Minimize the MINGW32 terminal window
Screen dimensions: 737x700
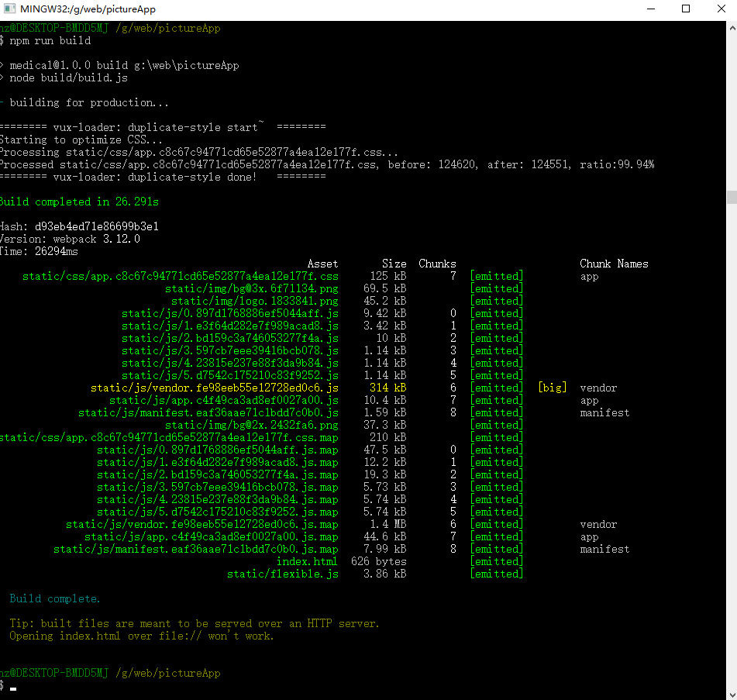point(650,9)
